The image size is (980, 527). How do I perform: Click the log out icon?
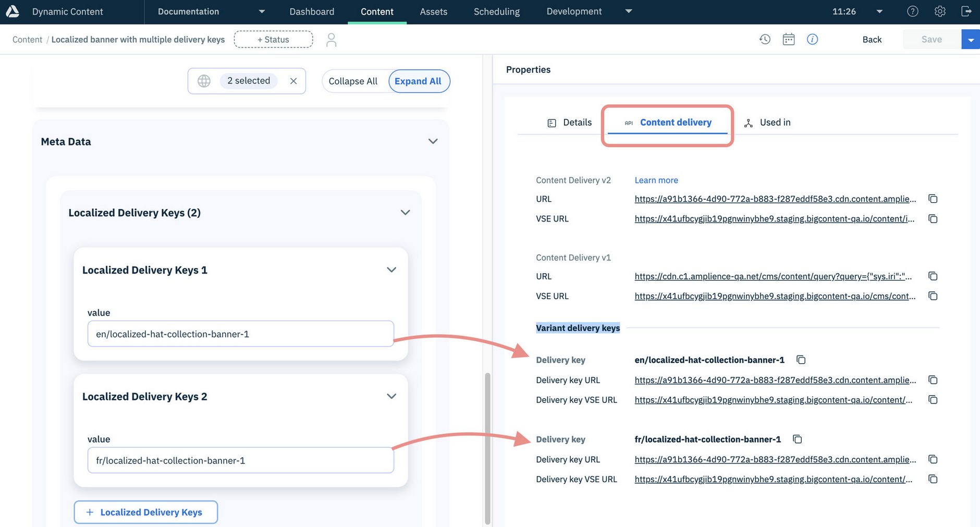click(966, 11)
